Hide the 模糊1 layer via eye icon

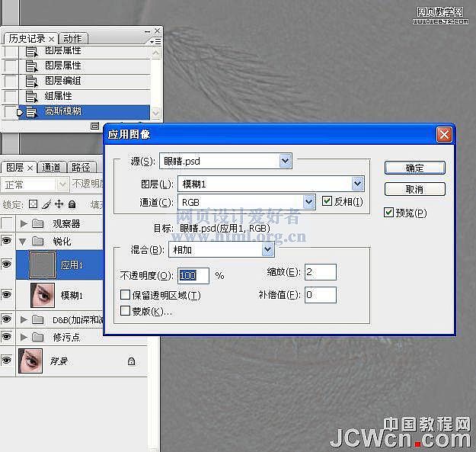click(7, 294)
